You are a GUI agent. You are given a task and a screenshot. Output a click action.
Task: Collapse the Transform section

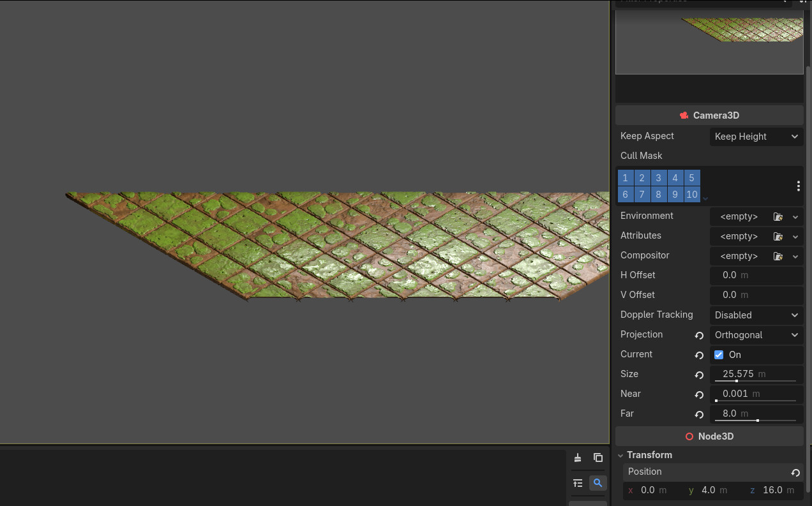[x=620, y=456]
